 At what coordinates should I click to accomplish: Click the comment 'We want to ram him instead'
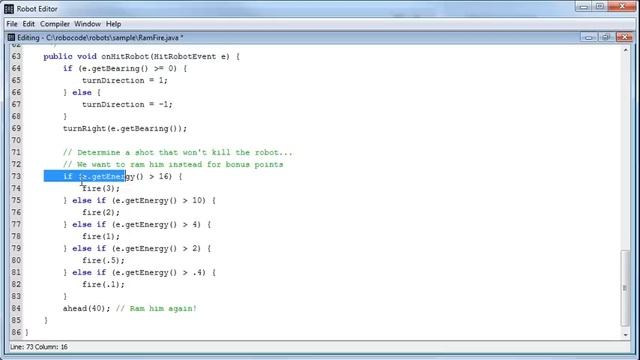[x=173, y=164]
